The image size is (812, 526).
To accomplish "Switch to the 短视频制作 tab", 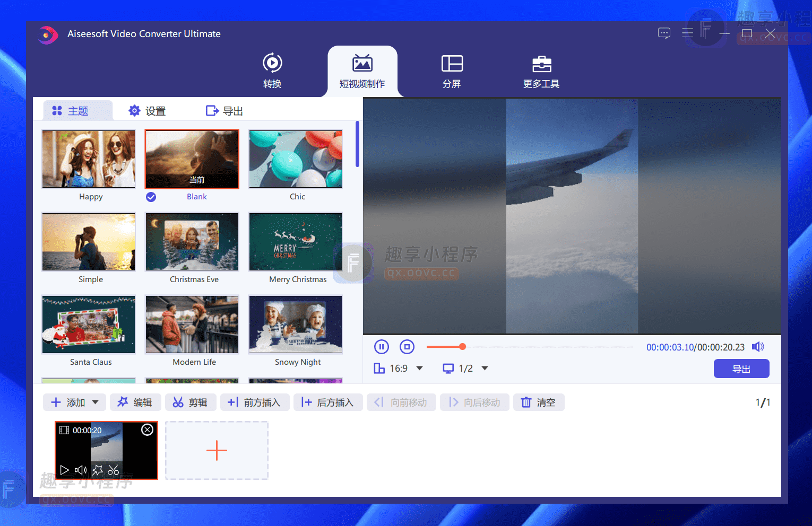I will [x=362, y=71].
